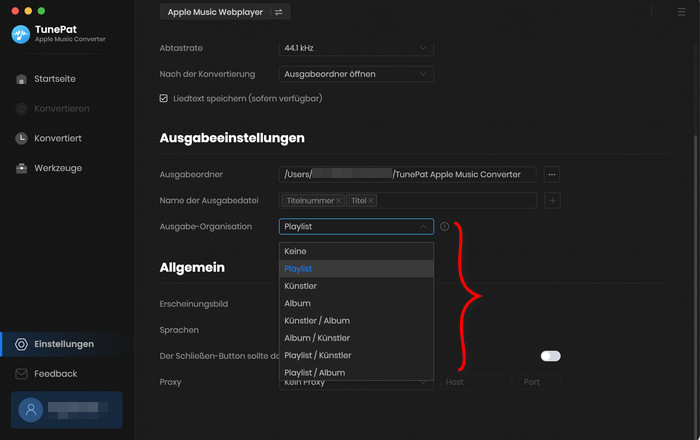Select Keine in the organisation list

pos(356,251)
